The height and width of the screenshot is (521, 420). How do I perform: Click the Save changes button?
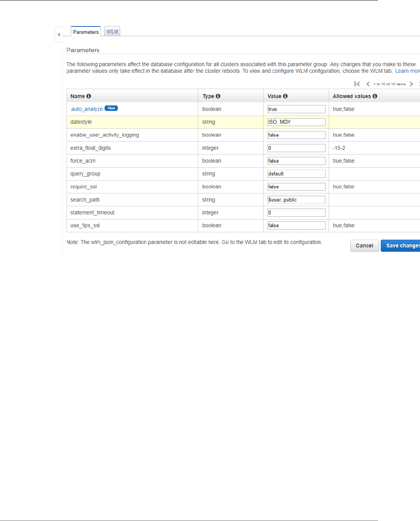[x=401, y=246]
